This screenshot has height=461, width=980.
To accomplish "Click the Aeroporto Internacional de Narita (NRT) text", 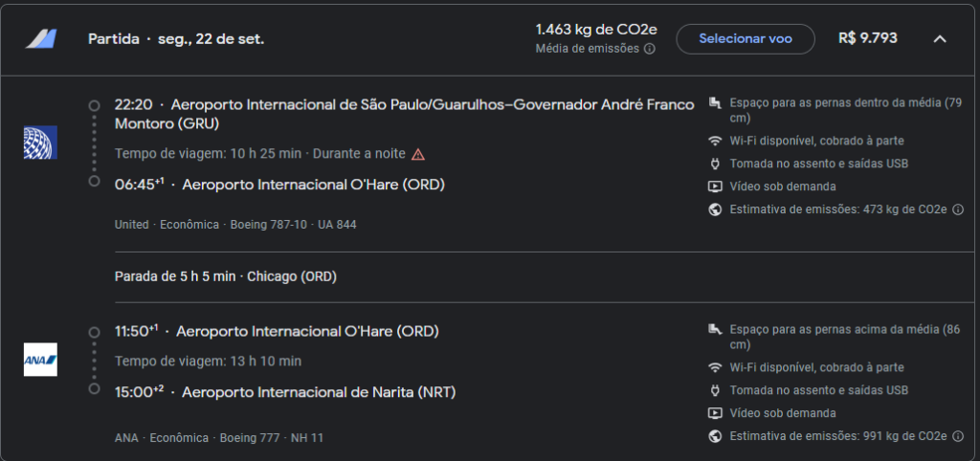I will (319, 391).
